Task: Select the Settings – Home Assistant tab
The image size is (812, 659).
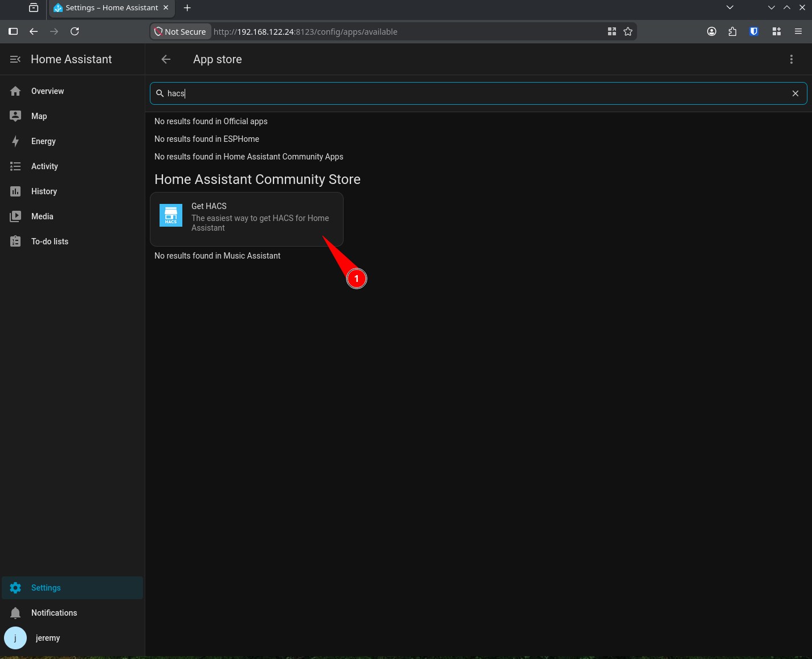Action: click(112, 8)
